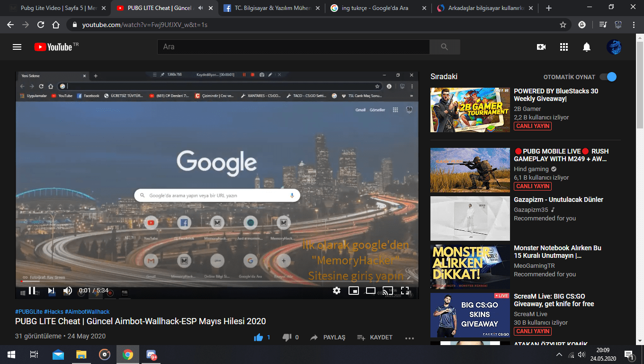Skip to next video button
This screenshot has width=644, height=364.
[x=51, y=291]
